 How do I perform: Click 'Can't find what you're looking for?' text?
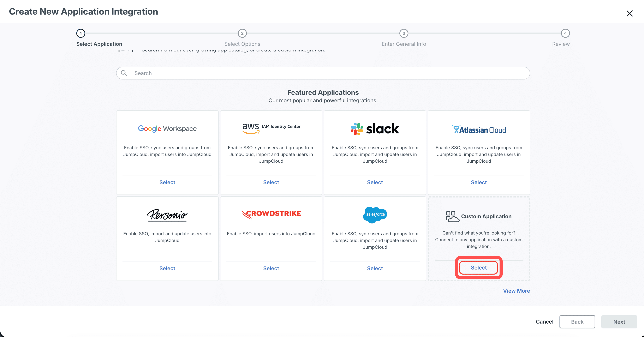(x=479, y=233)
